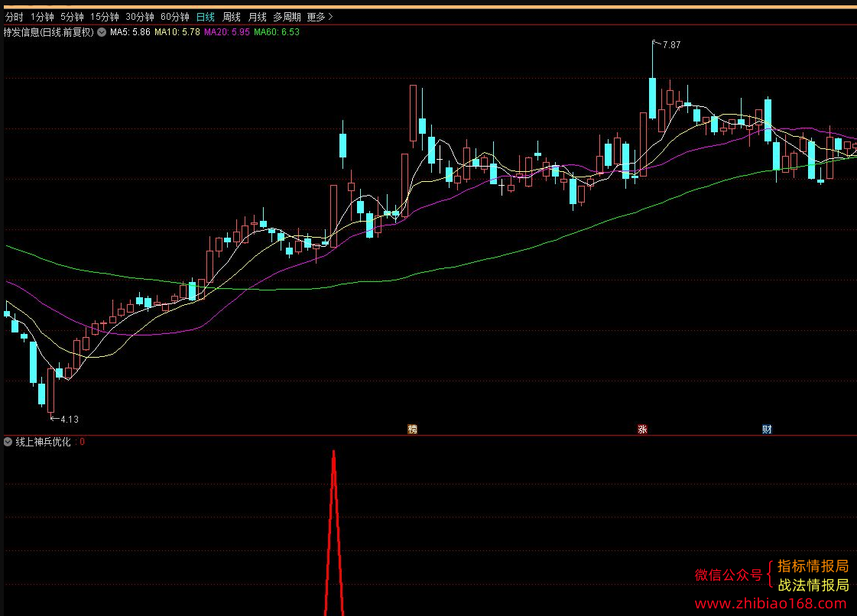
Task: Open the 多周期 multi-period view
Action: (x=287, y=17)
